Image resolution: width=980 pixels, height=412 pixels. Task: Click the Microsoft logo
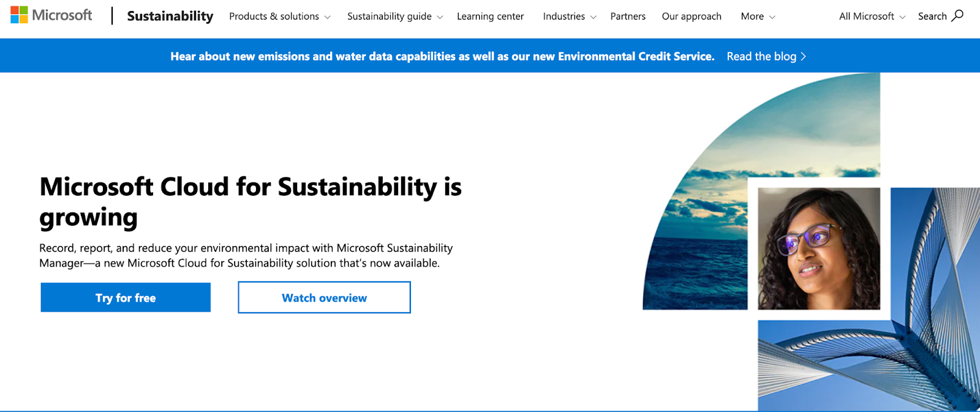point(51,15)
